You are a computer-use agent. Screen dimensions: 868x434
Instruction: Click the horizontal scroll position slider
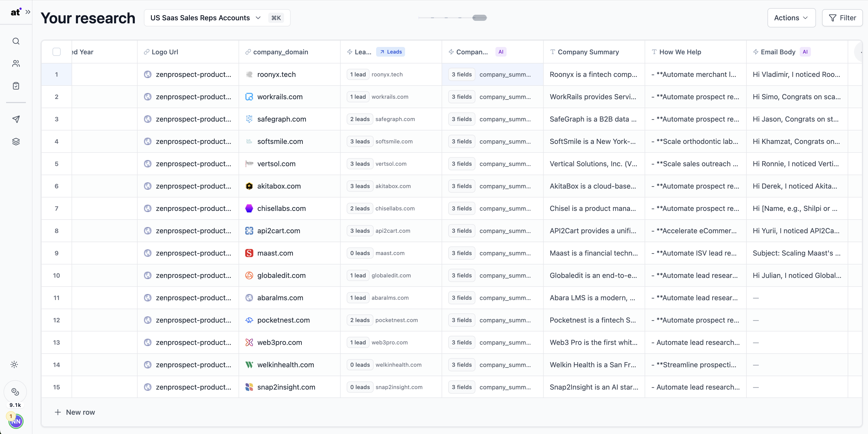(x=479, y=18)
